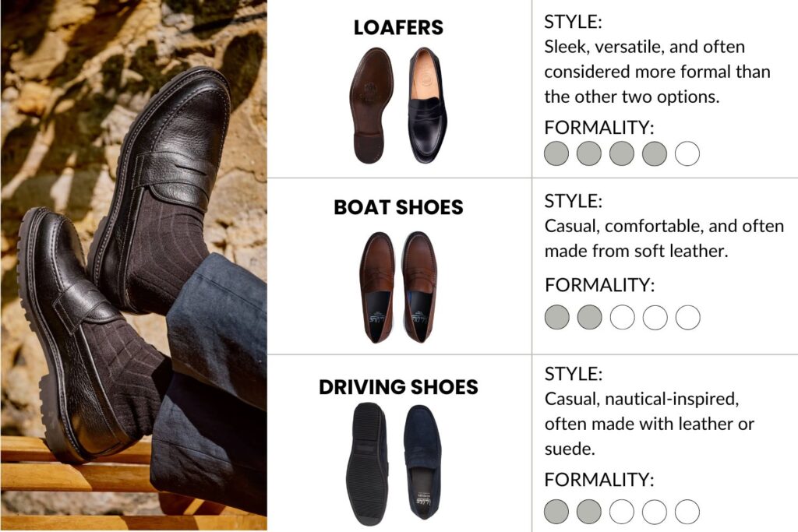Select the second filled formality circle for boat shoes
798x532 pixels.
589,317
